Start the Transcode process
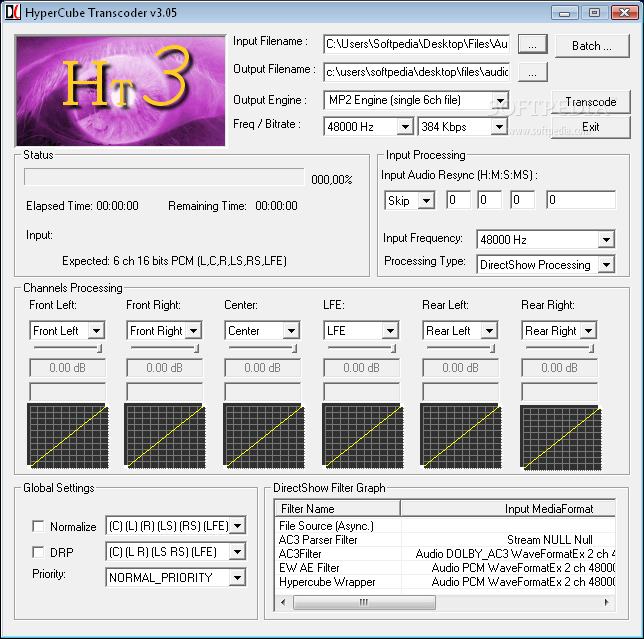 point(591,102)
